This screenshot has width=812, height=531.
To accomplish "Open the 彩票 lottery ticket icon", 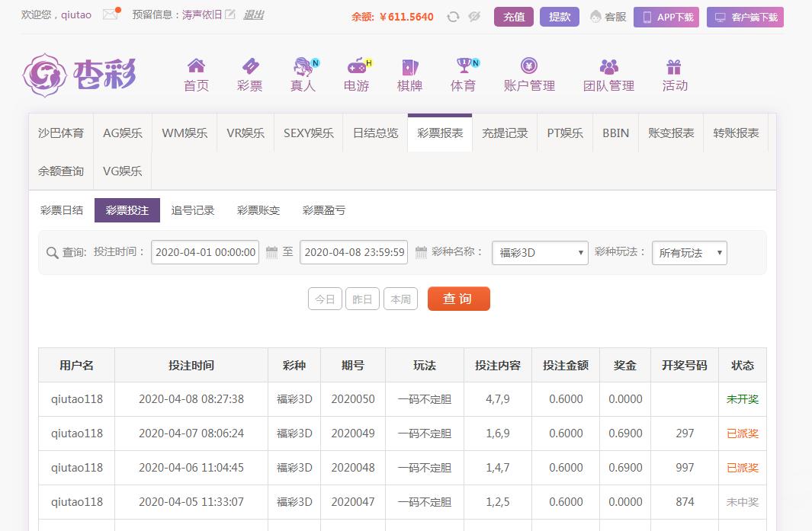I will 249,66.
